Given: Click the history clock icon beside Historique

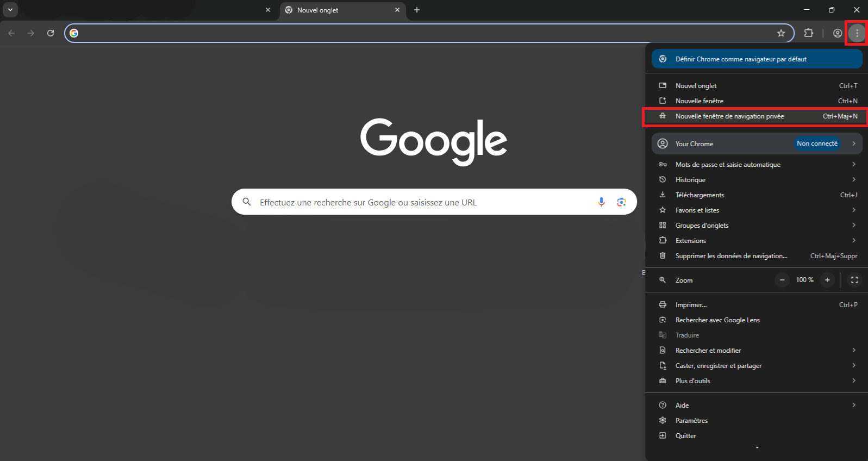Looking at the screenshot, I should tap(663, 179).
